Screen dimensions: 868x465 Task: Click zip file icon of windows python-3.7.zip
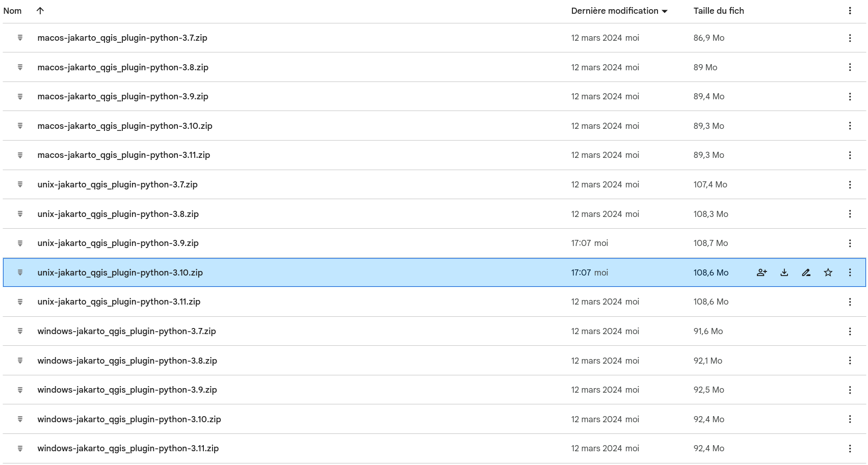pyautogui.click(x=20, y=331)
